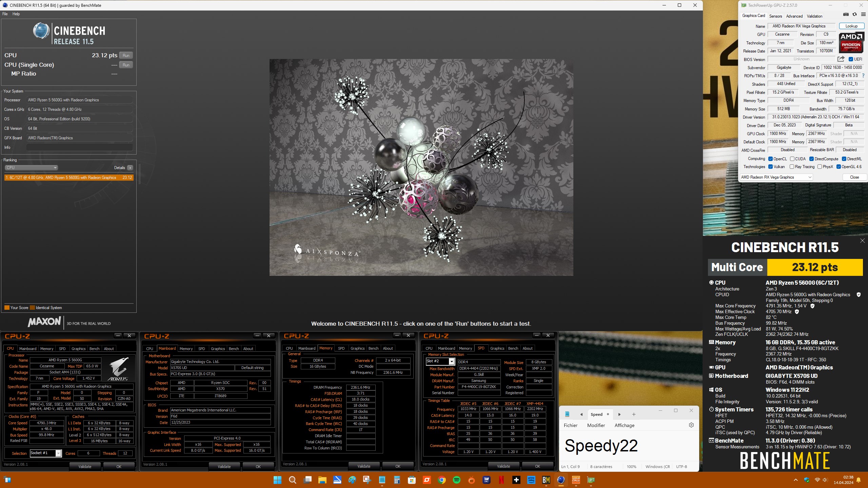The height and width of the screenshot is (488, 868).
Task: Toggle the Ray Tracing checkbox
Action: coord(792,166)
